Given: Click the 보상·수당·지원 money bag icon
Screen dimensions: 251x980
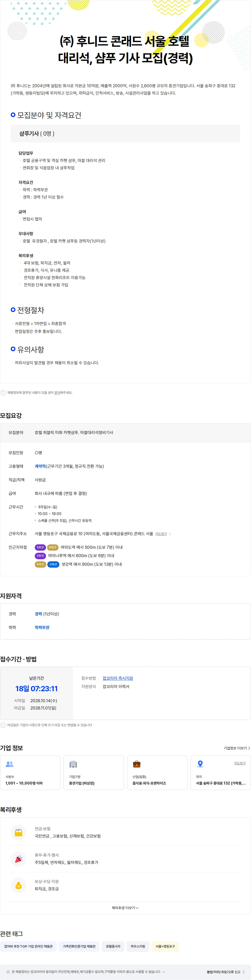Looking at the screenshot, I should click(x=18, y=885).
